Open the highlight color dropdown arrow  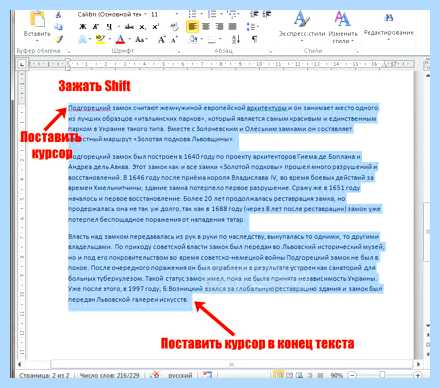[x=109, y=40]
